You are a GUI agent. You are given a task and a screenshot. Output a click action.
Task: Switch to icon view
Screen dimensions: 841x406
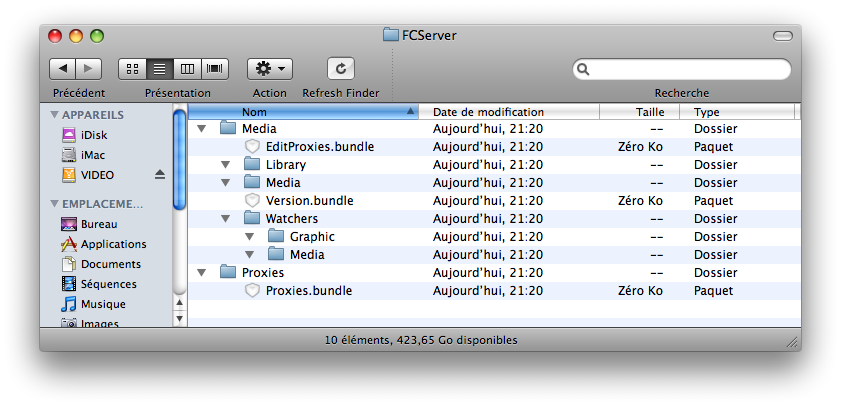pos(132,69)
